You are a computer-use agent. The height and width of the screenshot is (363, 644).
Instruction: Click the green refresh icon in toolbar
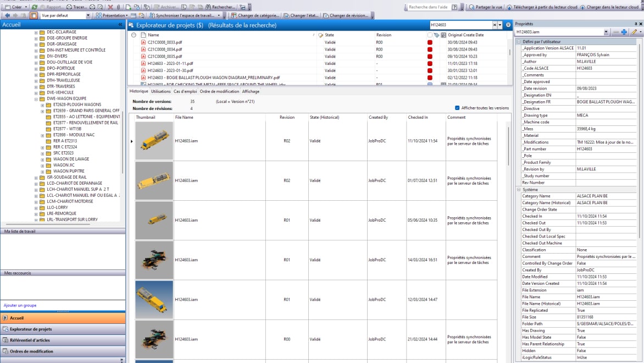[x=35, y=7]
